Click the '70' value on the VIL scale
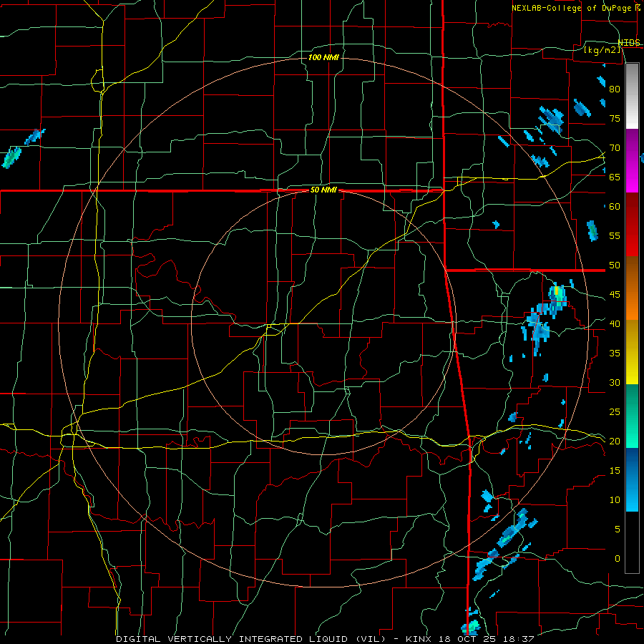 point(615,148)
